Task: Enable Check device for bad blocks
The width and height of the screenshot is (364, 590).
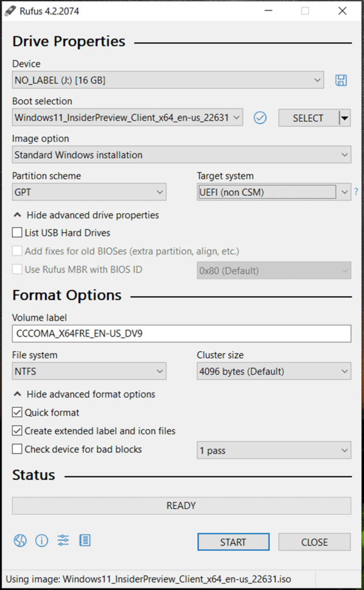Action: [x=17, y=449]
